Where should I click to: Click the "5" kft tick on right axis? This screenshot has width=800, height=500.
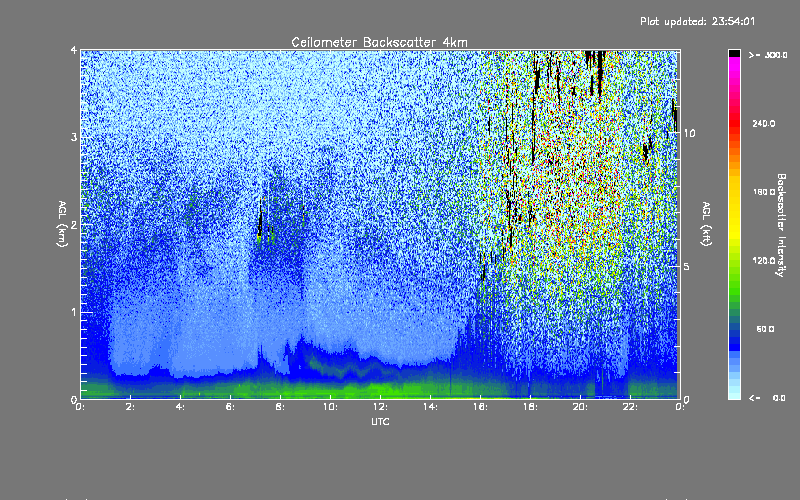687,267
